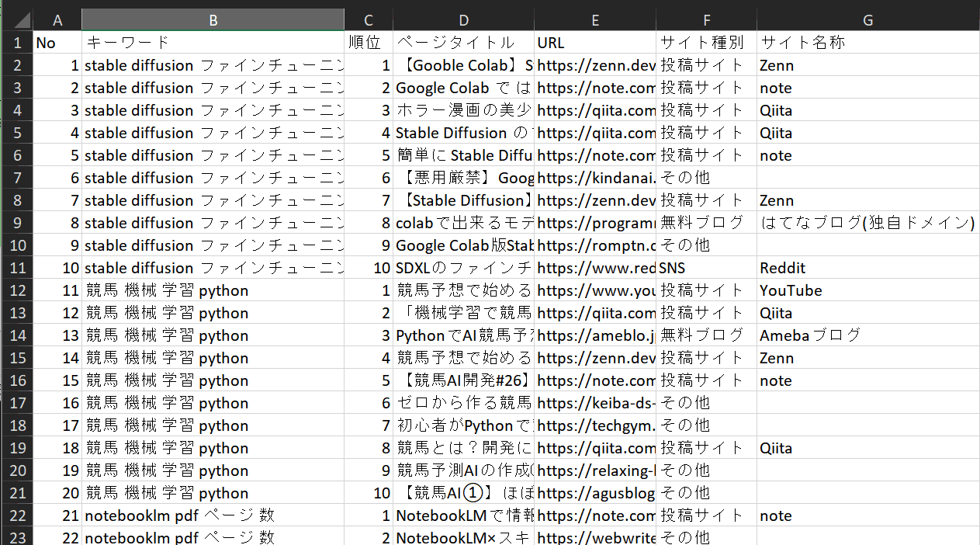The height and width of the screenshot is (545, 980).
Task: Select the Qiita cell in row 19
Action: tap(868, 448)
